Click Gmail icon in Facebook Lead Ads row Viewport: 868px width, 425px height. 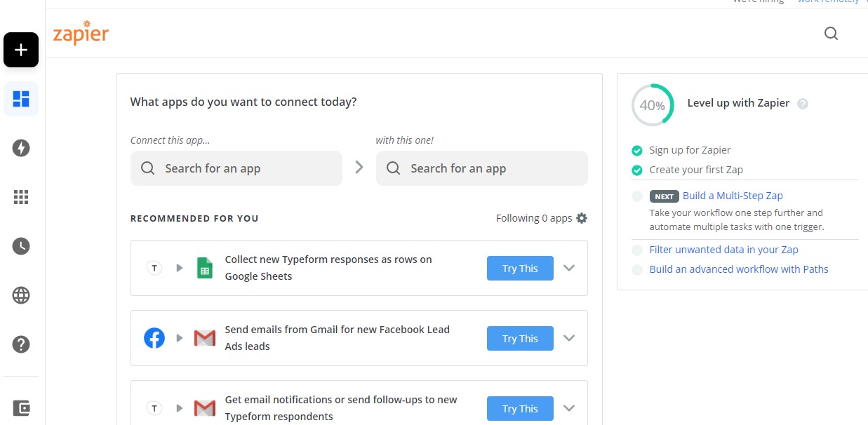point(205,338)
